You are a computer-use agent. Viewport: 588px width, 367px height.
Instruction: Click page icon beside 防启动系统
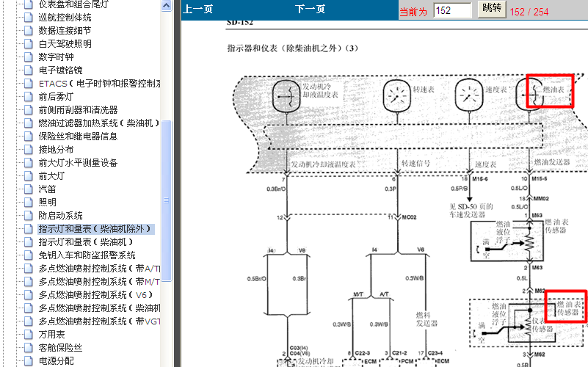pyautogui.click(x=29, y=216)
